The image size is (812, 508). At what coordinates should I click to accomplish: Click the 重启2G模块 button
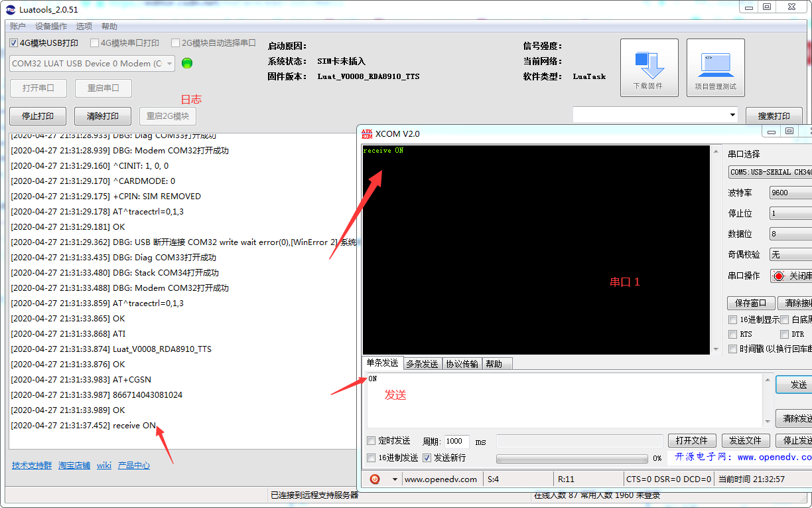pyautogui.click(x=168, y=116)
